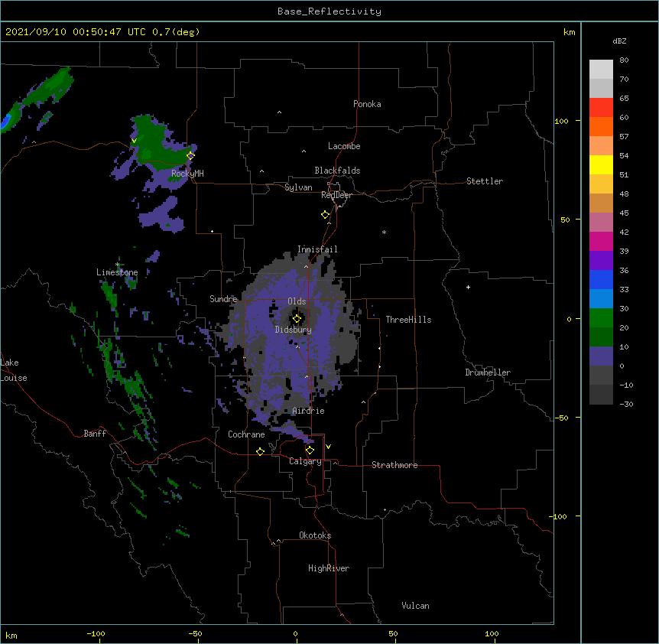Select the purple 36-39 dBZ legend swatch

click(x=601, y=261)
